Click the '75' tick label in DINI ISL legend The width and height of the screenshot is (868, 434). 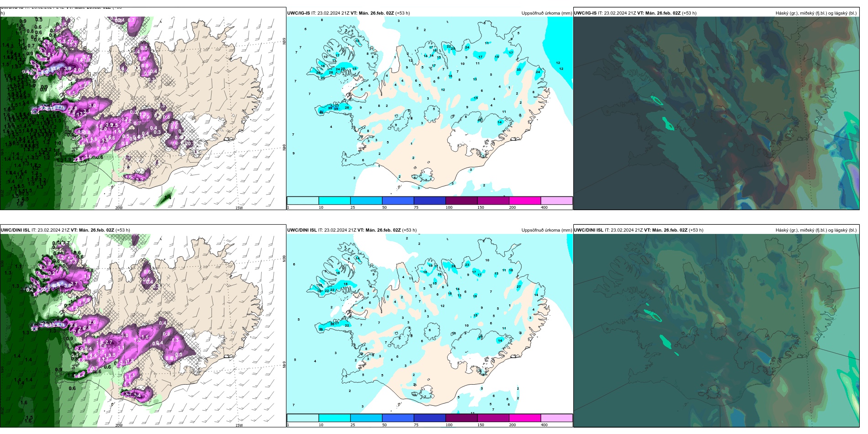click(416, 425)
